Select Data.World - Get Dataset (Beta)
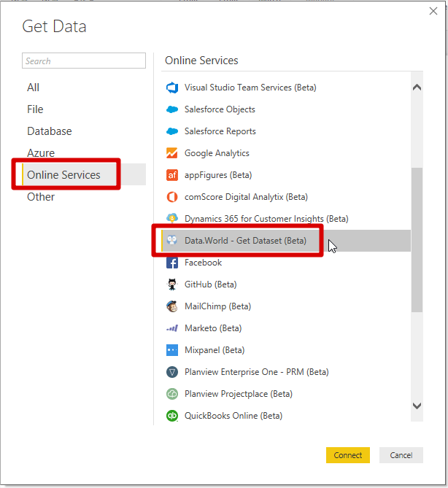Image resolution: width=448 pixels, height=488 pixels. [286, 241]
